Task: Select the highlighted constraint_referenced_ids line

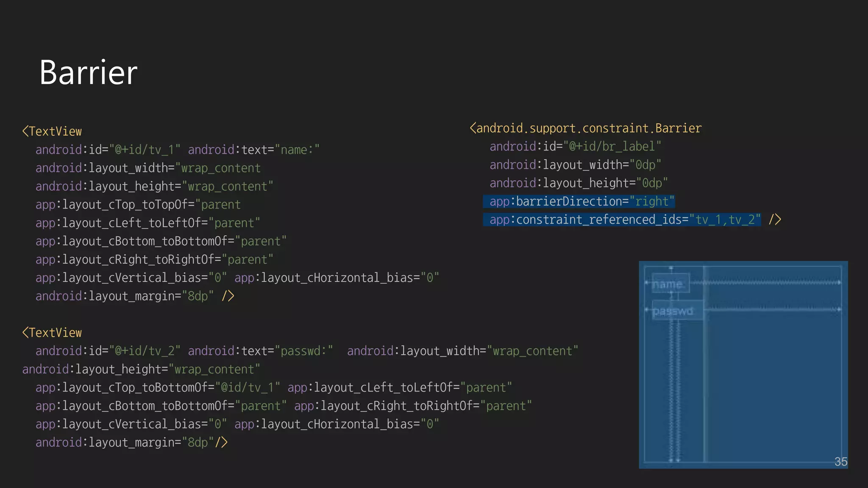Action: tap(622, 220)
